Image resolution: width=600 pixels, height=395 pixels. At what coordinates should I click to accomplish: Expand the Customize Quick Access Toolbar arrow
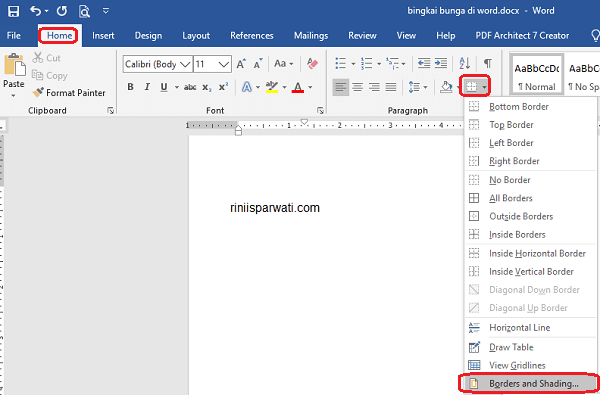coord(106,11)
